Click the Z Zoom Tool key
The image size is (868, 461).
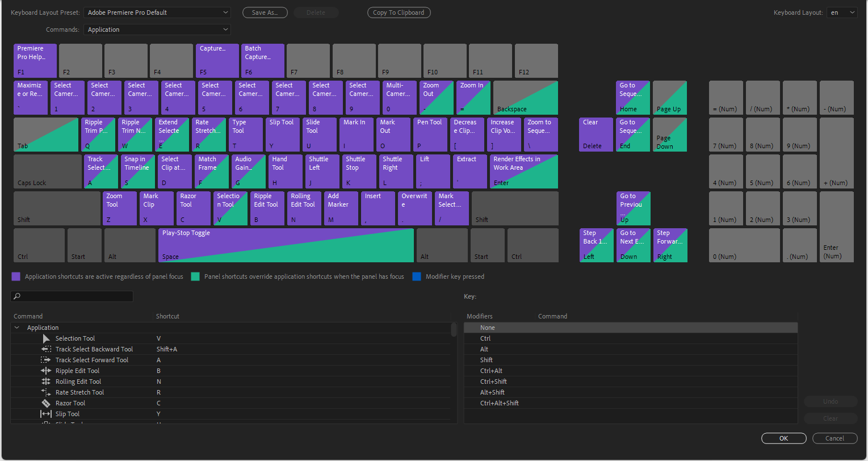click(x=120, y=208)
